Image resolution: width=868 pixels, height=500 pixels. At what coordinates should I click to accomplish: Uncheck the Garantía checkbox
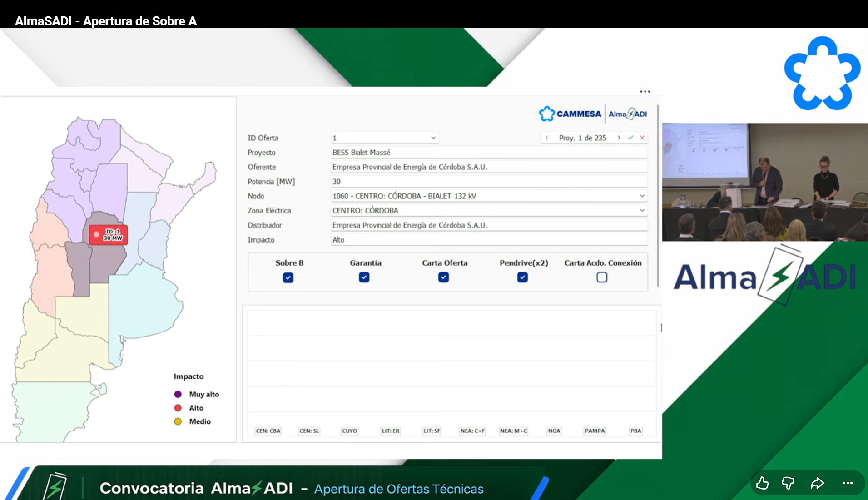pos(364,277)
